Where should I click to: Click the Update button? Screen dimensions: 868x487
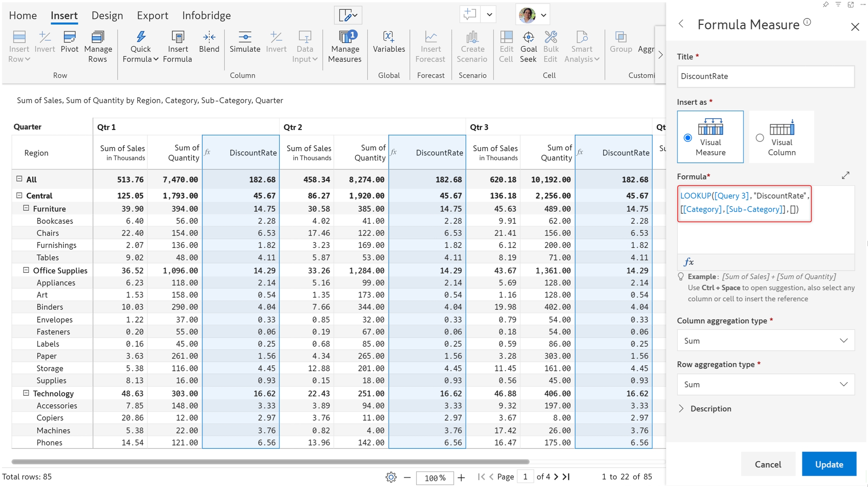coord(828,464)
